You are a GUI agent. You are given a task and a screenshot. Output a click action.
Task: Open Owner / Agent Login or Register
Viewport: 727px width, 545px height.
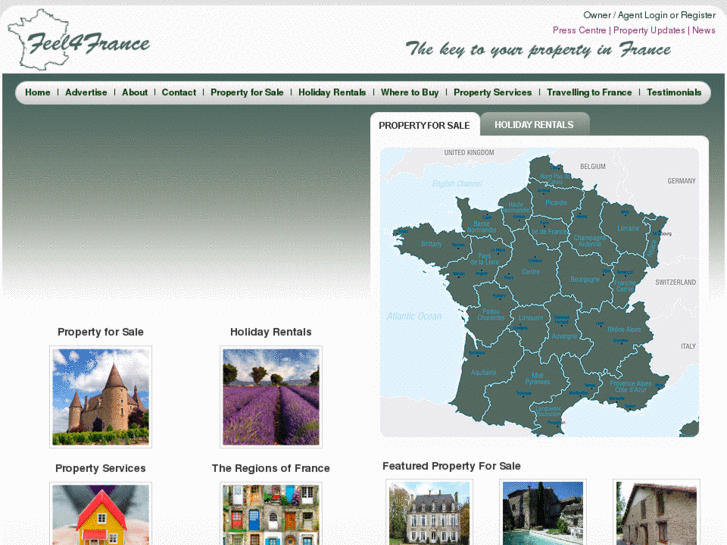tap(649, 15)
